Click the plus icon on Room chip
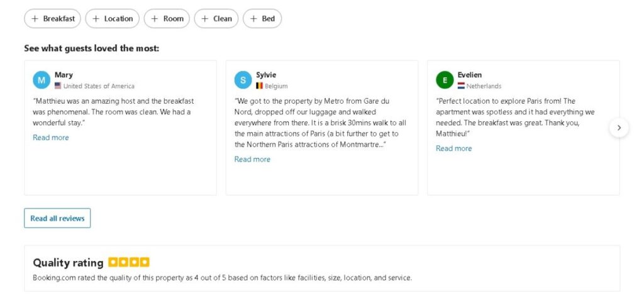 pos(155,18)
